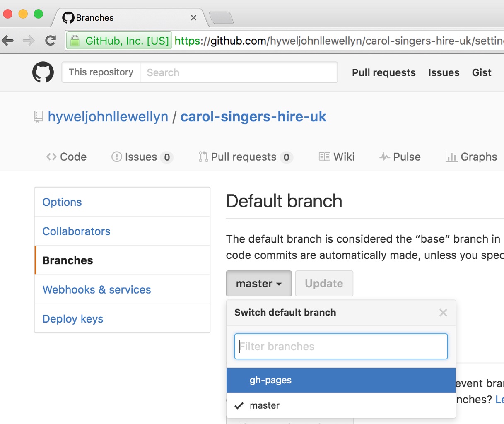
Task: Focus the Search input field
Action: pos(239,72)
